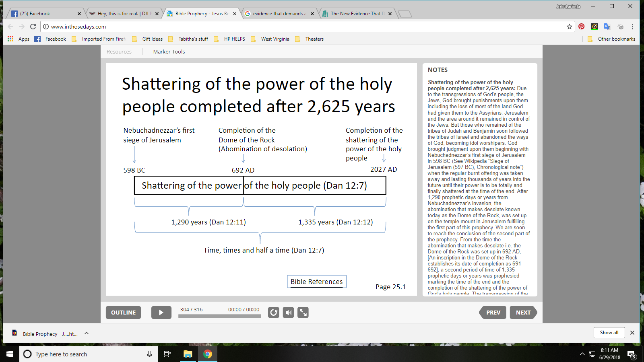Close the Bible Prophecy tab
This screenshot has height=362, width=644.
[235, 14]
